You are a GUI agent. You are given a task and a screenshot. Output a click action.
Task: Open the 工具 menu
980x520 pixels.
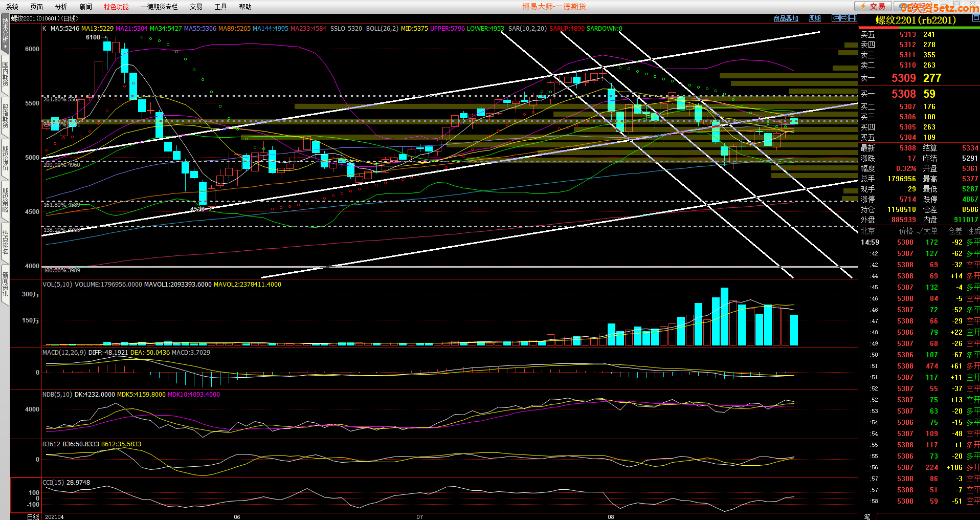pyautogui.click(x=220, y=7)
